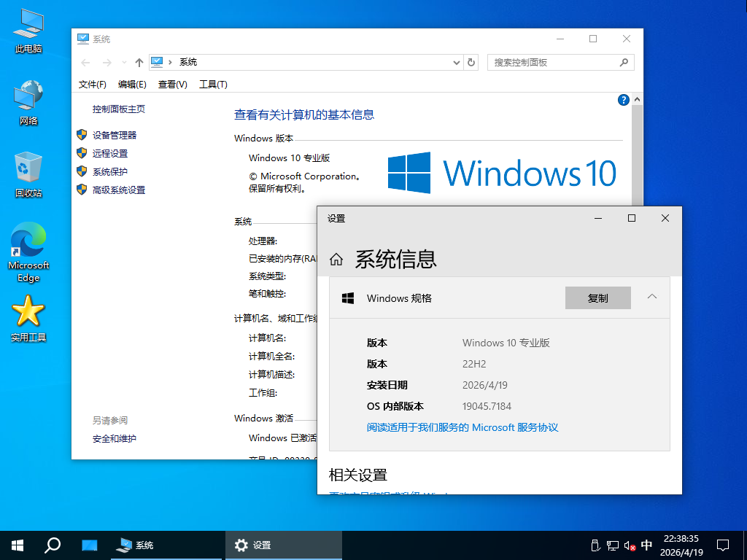
Task: Open 设备管理器 link
Action: (x=115, y=135)
